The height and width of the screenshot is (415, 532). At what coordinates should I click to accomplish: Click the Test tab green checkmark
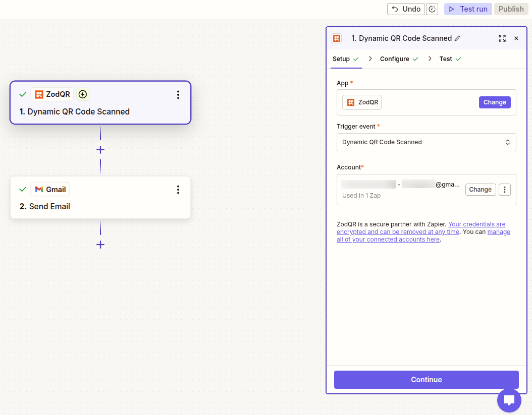(x=458, y=59)
